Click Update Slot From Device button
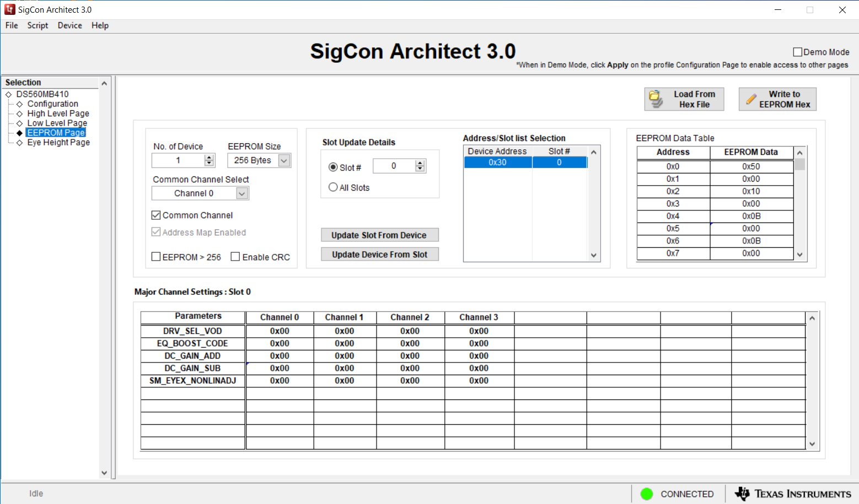This screenshot has width=859, height=504. [x=379, y=235]
